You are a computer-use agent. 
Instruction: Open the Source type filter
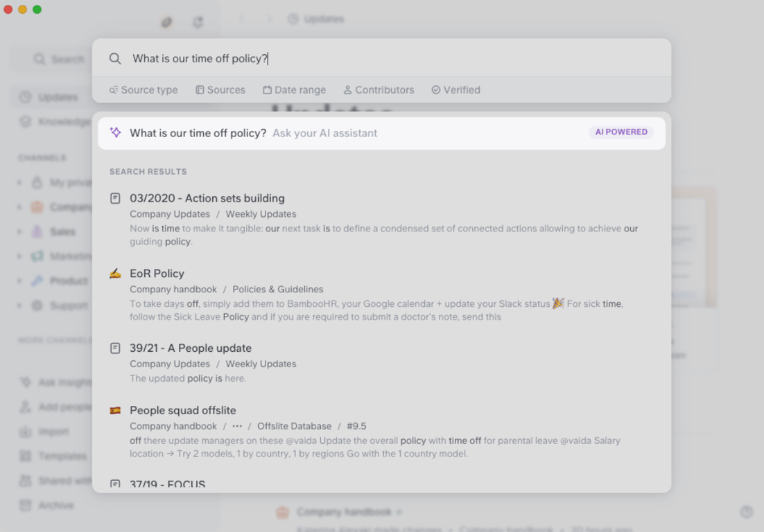click(144, 90)
